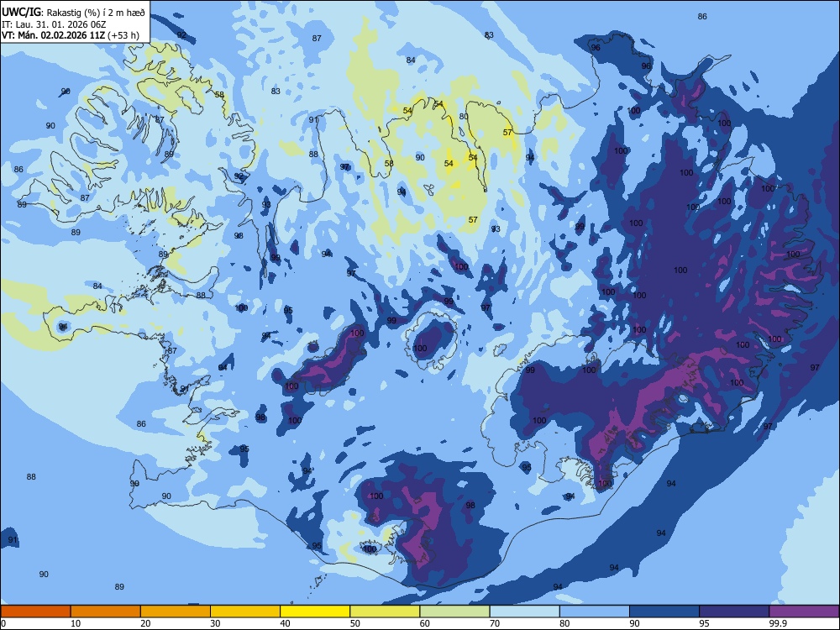Select the medium blue 80–90 legend swatch
The height and width of the screenshot is (630, 840).
(595, 612)
